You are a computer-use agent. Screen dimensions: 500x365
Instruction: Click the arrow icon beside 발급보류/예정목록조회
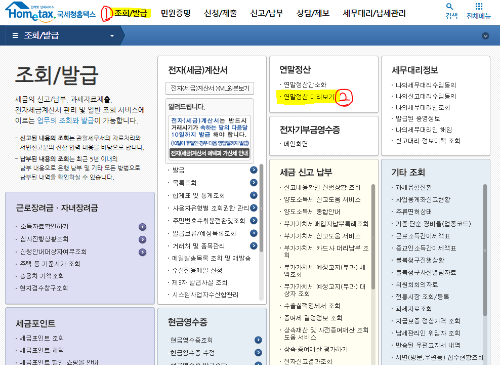click(254, 233)
